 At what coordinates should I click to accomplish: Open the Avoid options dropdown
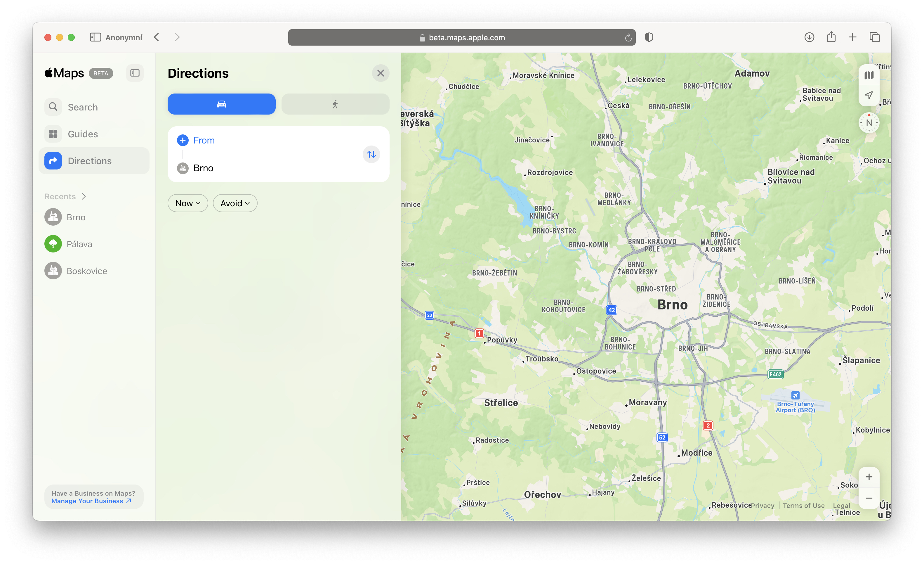pos(235,203)
